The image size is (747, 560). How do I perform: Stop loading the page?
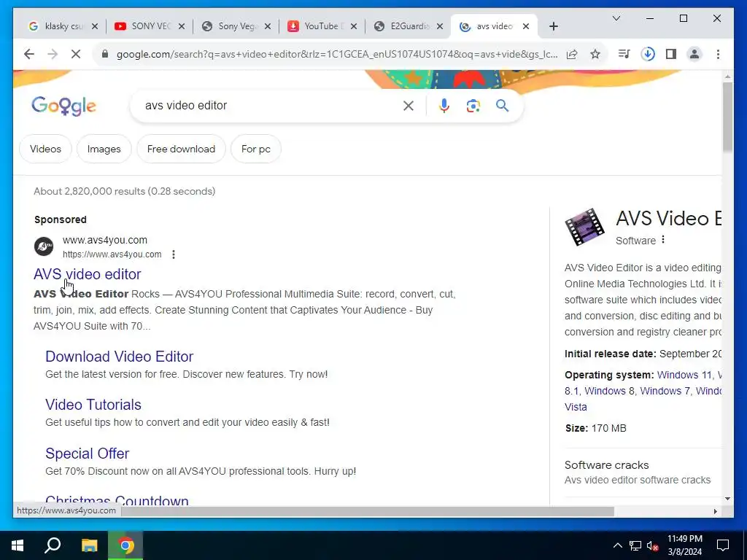pyautogui.click(x=76, y=54)
